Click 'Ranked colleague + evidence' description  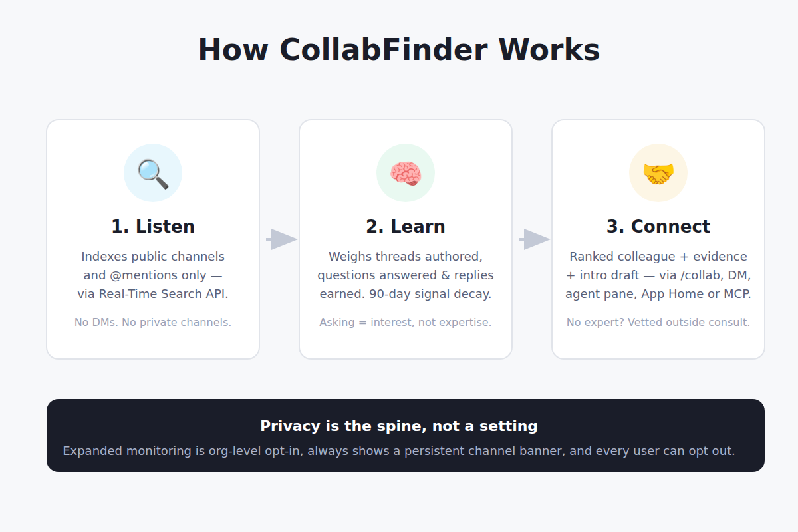[658, 257]
